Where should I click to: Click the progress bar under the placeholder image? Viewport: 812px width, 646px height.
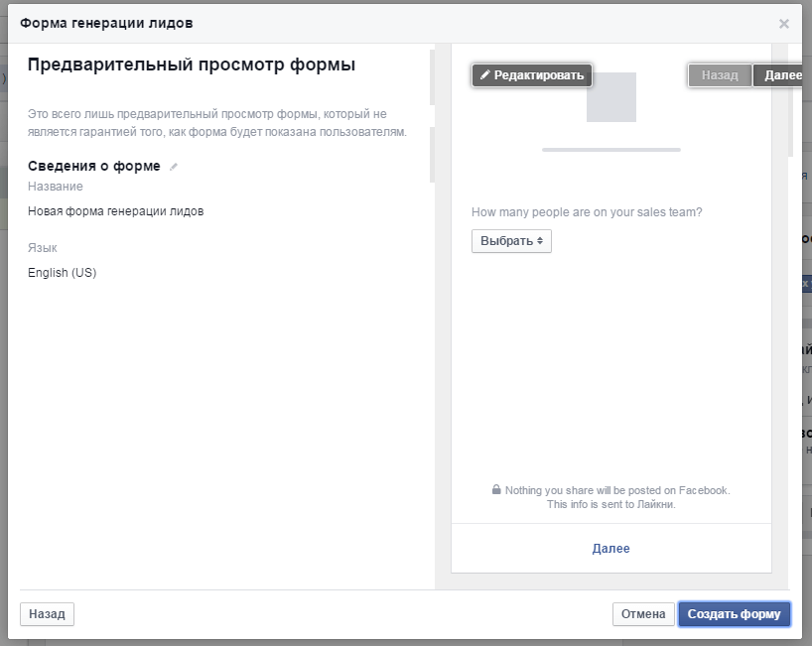610,150
